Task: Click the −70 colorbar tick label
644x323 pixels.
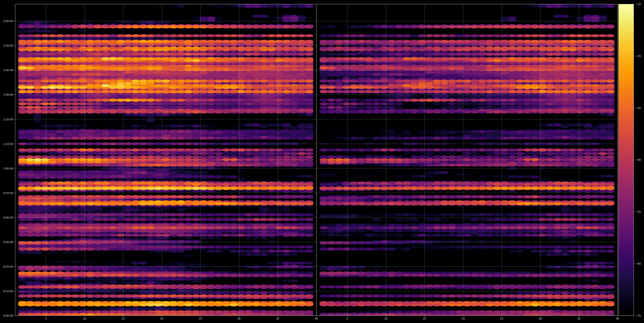Action: tap(638, 316)
